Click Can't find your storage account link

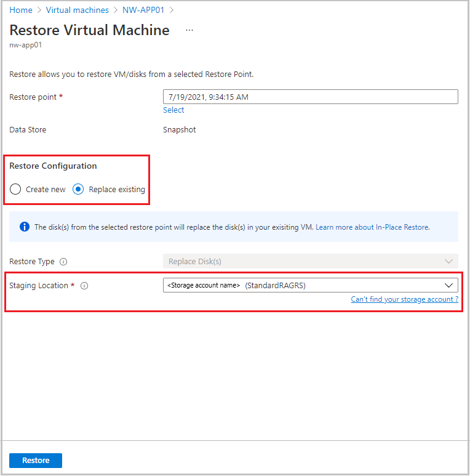tap(405, 299)
